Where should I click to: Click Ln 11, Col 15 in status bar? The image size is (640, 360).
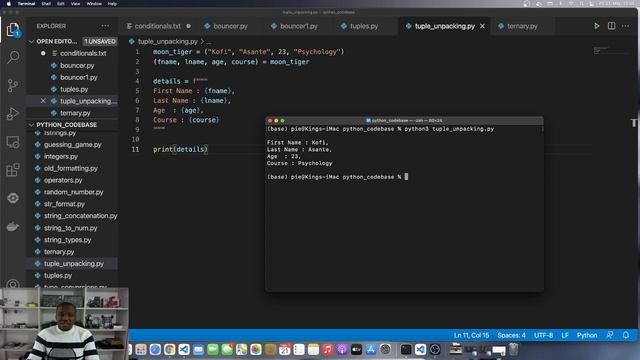point(471,335)
